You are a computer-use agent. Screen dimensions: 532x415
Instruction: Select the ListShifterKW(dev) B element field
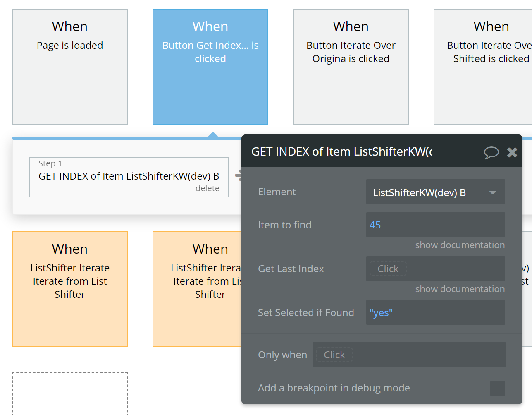(x=426, y=192)
